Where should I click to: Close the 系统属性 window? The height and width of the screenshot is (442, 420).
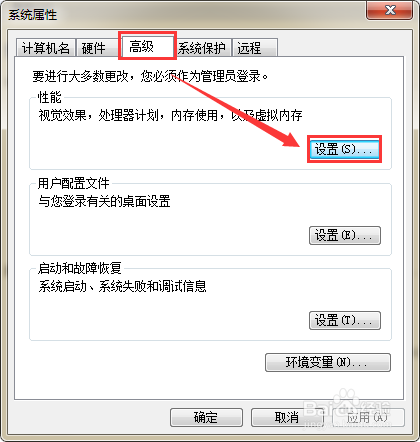(389, 10)
